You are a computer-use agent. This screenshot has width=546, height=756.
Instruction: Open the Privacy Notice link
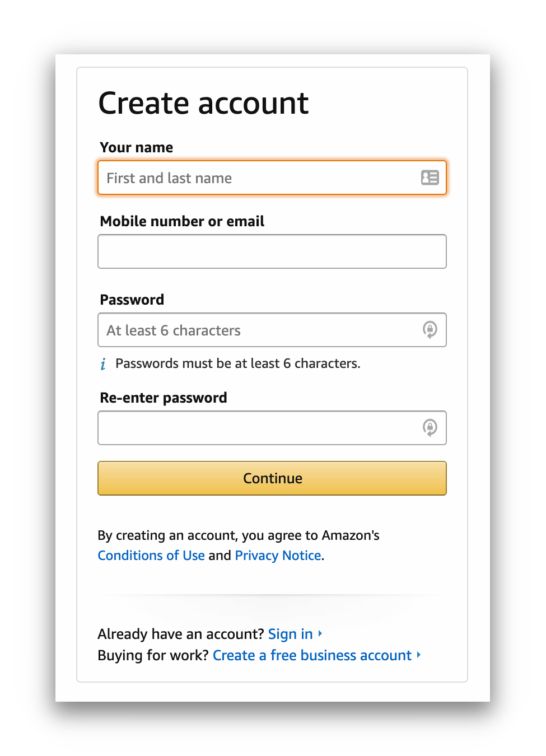point(278,555)
